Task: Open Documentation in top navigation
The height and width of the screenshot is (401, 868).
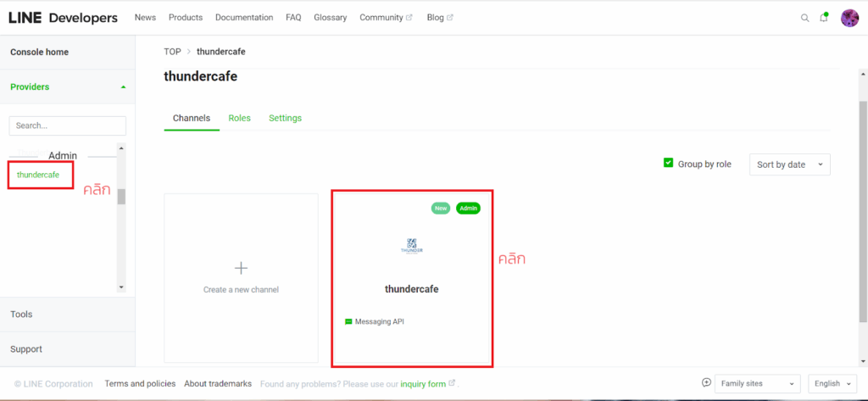Action: point(244,18)
